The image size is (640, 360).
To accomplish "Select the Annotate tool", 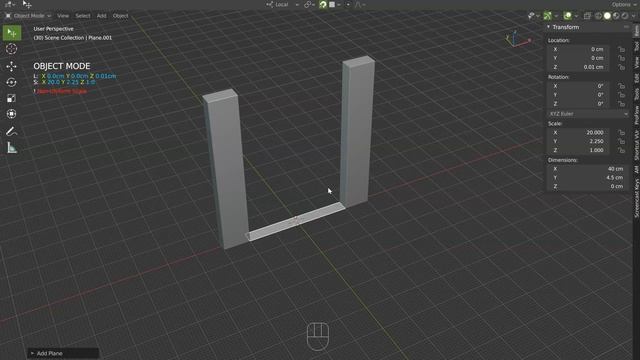I will click(x=11, y=131).
